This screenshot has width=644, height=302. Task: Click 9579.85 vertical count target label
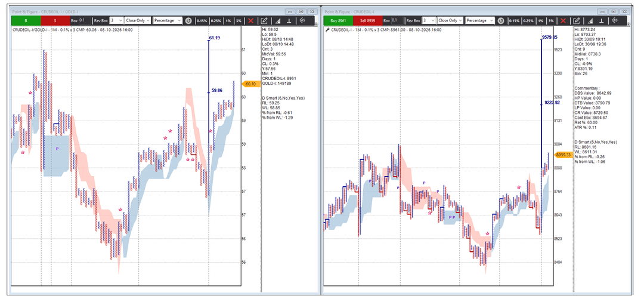pyautogui.click(x=550, y=37)
